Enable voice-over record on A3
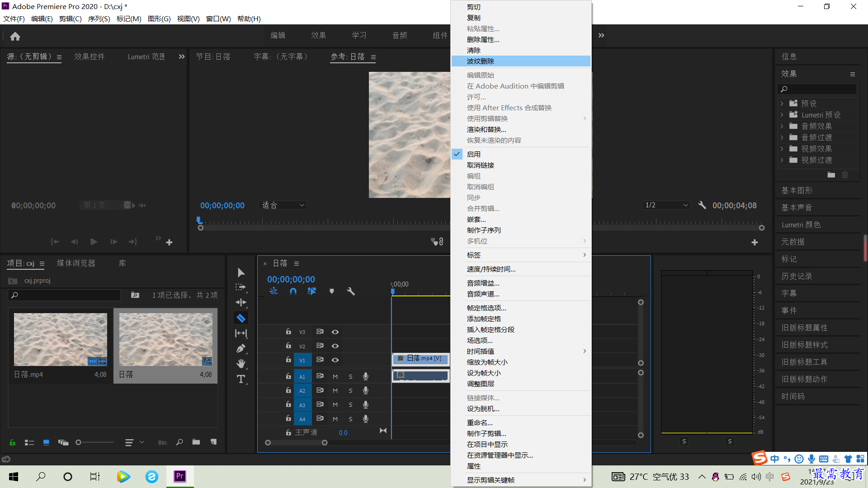 point(366,405)
